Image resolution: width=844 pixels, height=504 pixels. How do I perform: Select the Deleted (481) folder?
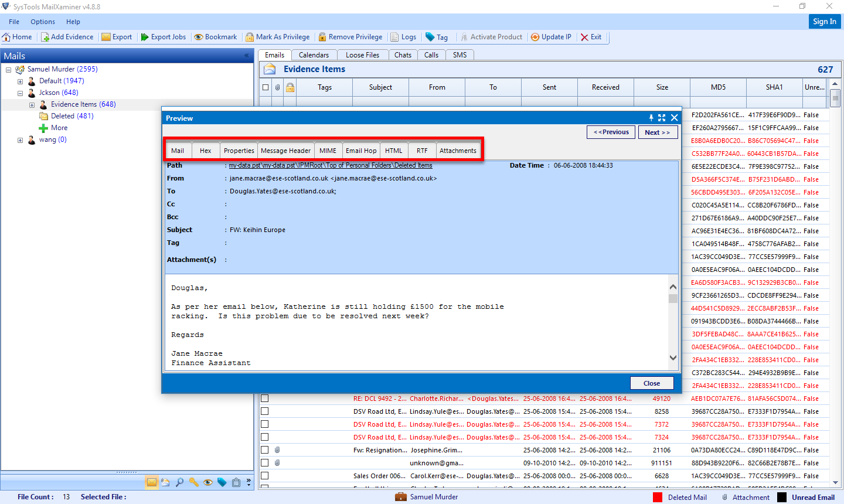pyautogui.click(x=72, y=116)
